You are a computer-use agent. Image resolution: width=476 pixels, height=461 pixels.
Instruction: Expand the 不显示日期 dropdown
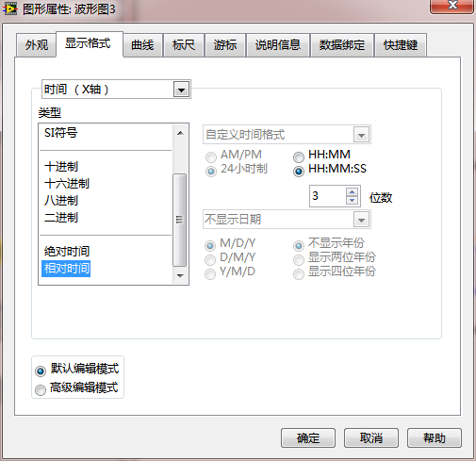point(361,220)
